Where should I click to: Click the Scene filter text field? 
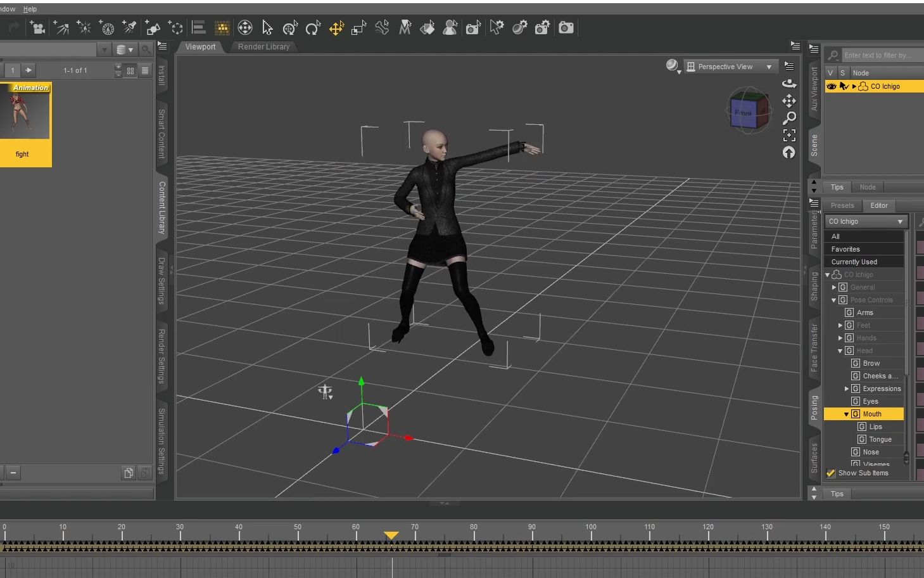[x=882, y=55]
